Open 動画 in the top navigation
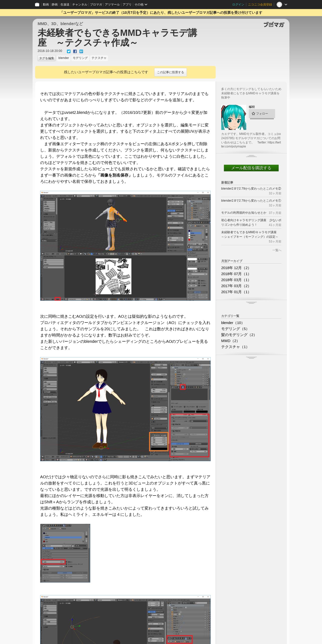 [46, 5]
